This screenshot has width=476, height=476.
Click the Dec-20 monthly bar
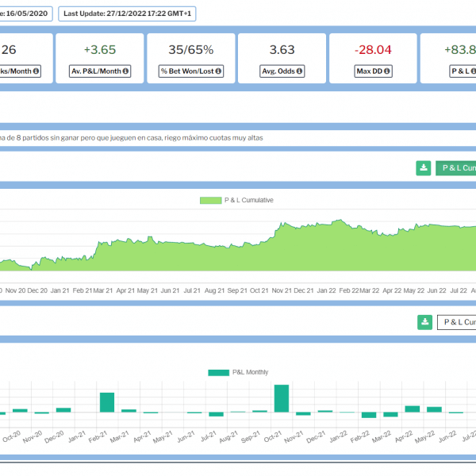(63, 410)
